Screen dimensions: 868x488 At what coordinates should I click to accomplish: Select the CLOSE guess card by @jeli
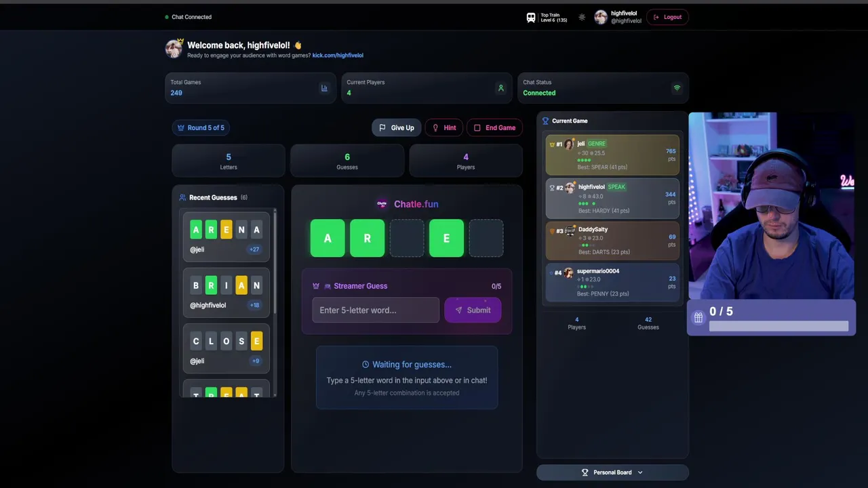pyautogui.click(x=226, y=348)
